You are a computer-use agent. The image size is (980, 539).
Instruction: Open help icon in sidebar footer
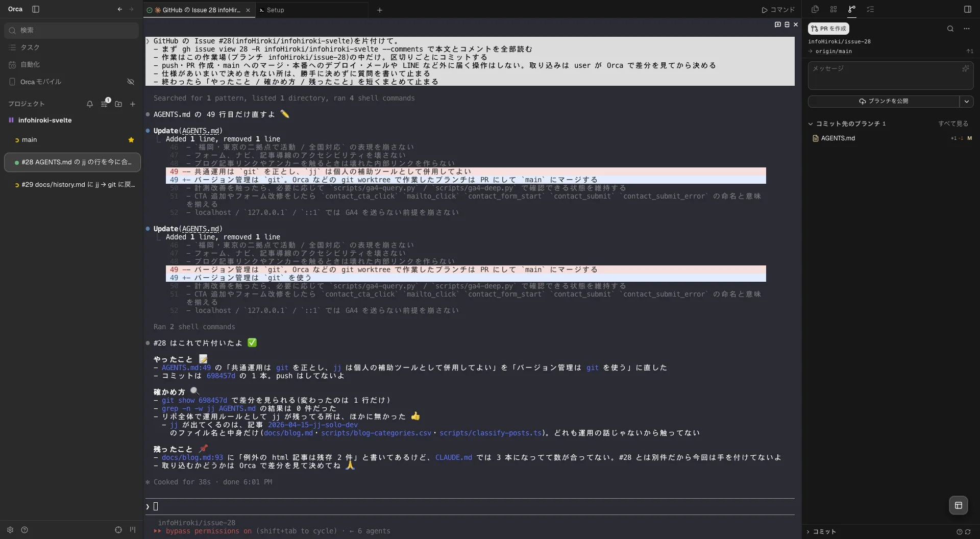pyautogui.click(x=24, y=530)
